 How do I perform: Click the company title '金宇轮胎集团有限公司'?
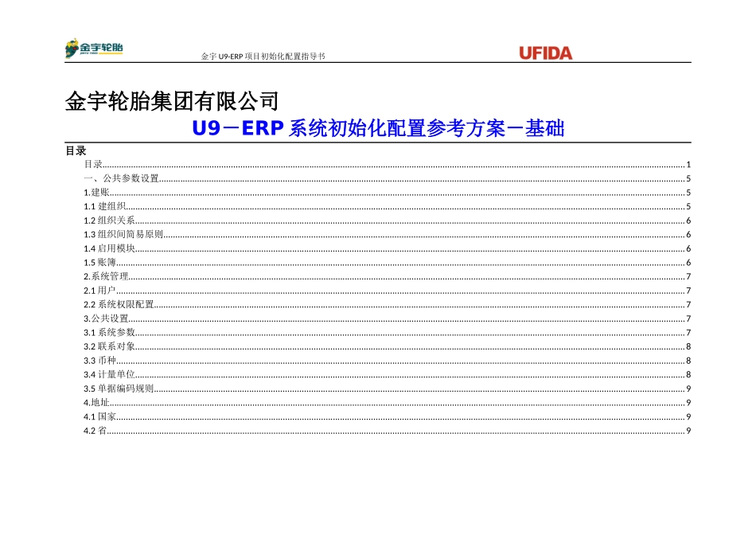[172, 101]
